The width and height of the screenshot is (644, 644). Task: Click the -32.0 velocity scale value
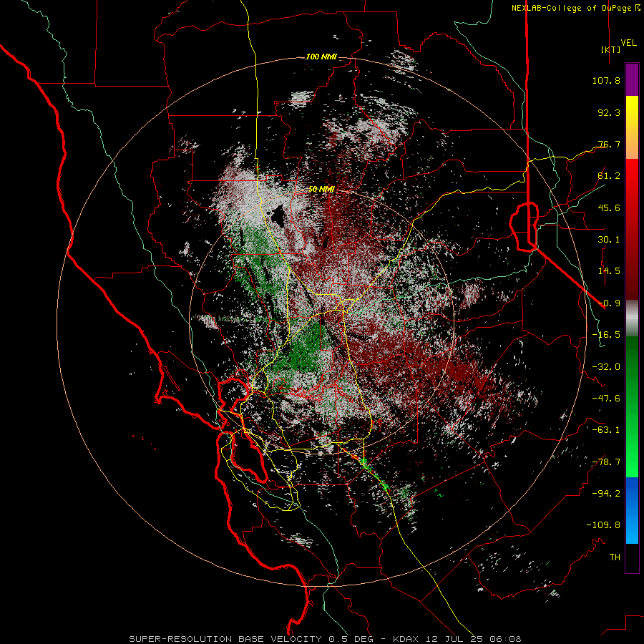coord(606,367)
